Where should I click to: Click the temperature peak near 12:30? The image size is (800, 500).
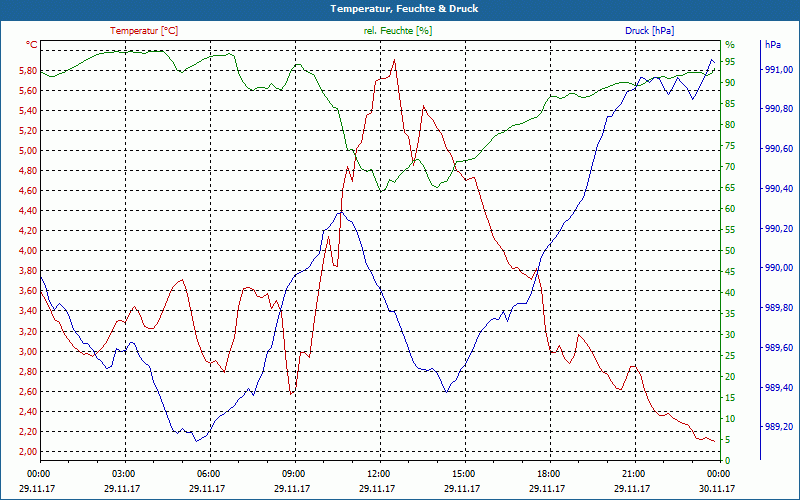click(x=394, y=60)
